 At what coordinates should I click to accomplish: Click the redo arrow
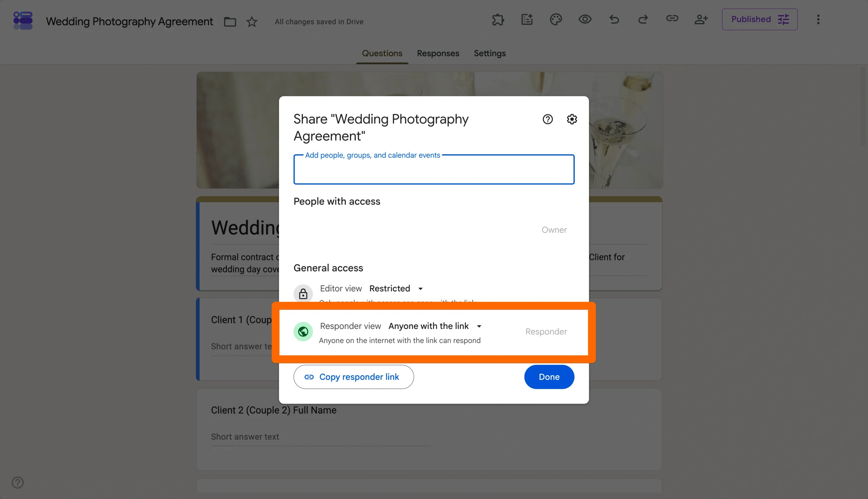tap(643, 20)
